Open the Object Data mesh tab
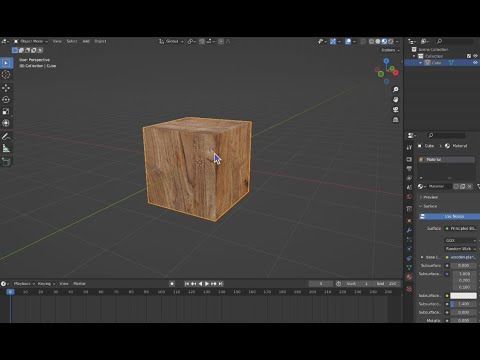Screen dimensions: 480x360 point(409,267)
